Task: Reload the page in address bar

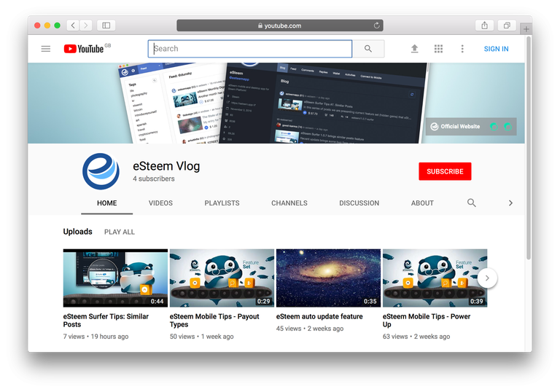Action: pos(376,26)
